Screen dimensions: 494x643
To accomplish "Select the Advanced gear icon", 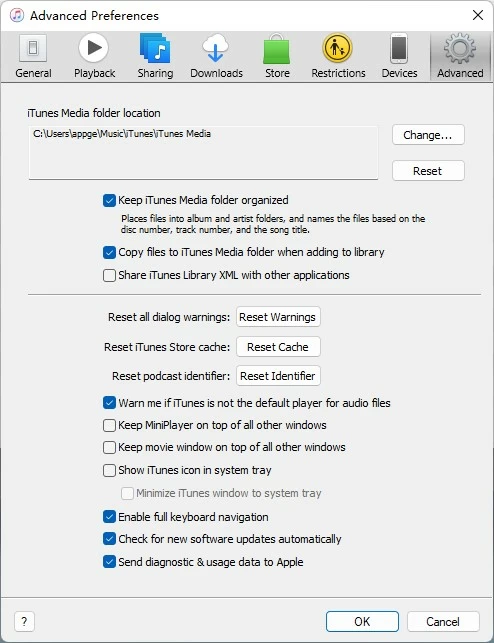I will 460,48.
